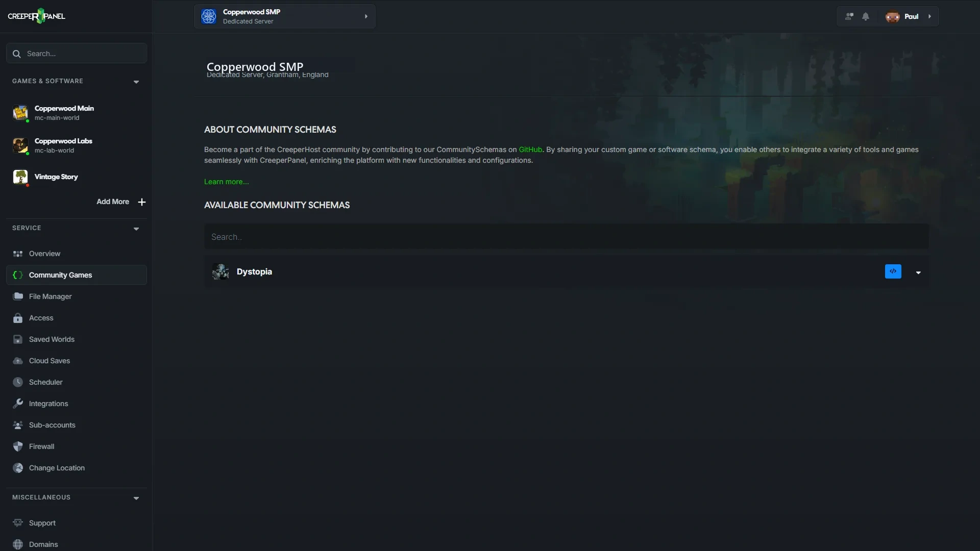
Task: Click the CreeperPanel logo
Action: (37, 16)
